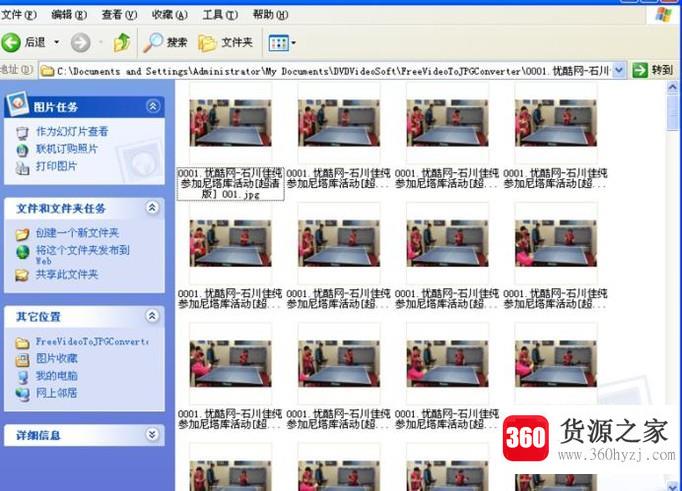Open the Edit (编辑) menu

pyautogui.click(x=69, y=15)
